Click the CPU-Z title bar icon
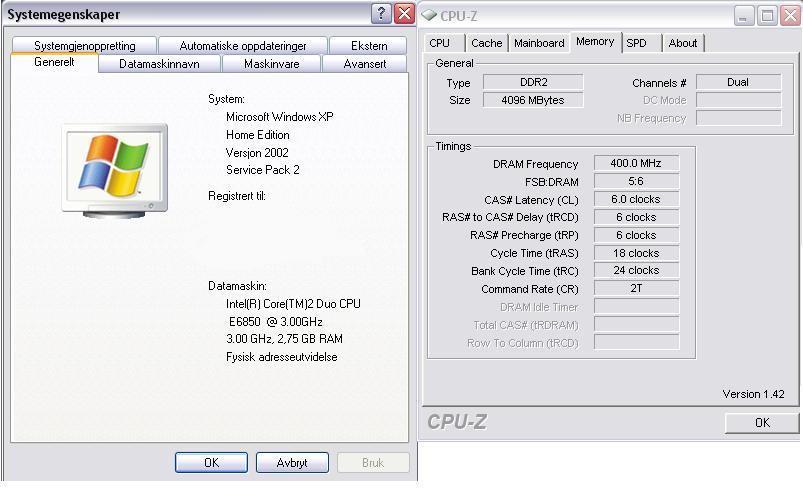The image size is (803, 490). pyautogui.click(x=429, y=15)
